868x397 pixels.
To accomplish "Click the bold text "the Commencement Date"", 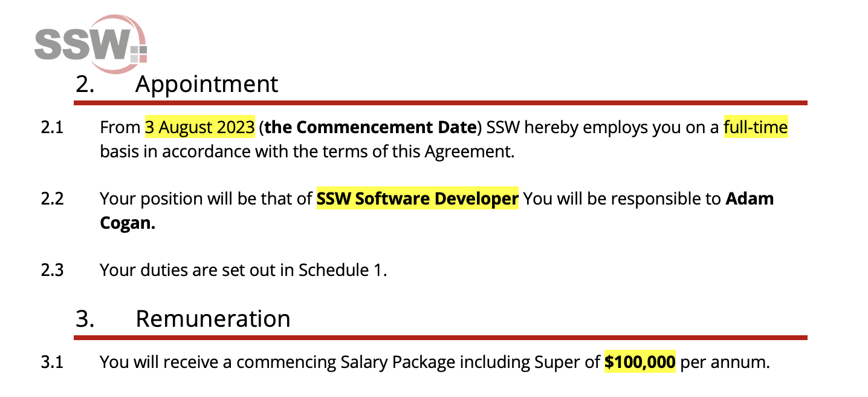I will [x=369, y=128].
